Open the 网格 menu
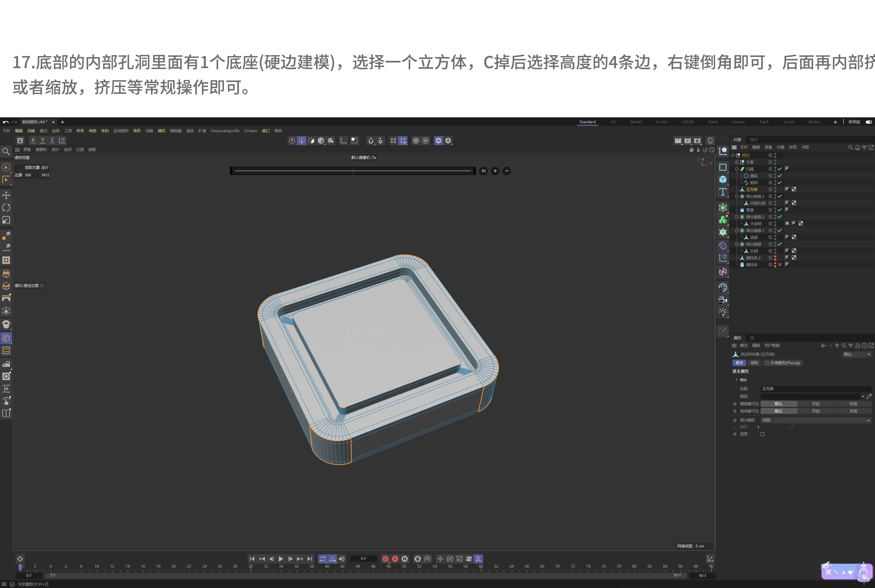The image size is (875, 588). click(x=92, y=131)
